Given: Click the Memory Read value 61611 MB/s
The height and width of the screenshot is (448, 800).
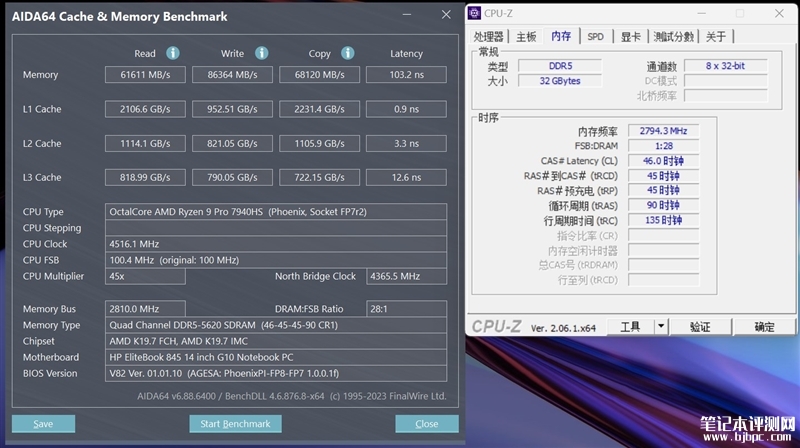Looking at the screenshot, I should 145,74.
